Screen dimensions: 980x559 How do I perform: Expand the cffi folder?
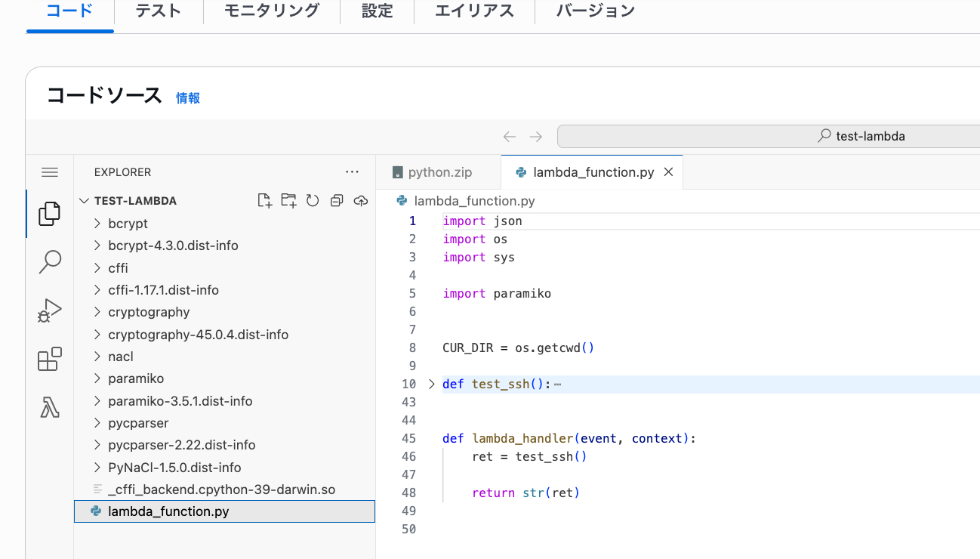(x=97, y=267)
